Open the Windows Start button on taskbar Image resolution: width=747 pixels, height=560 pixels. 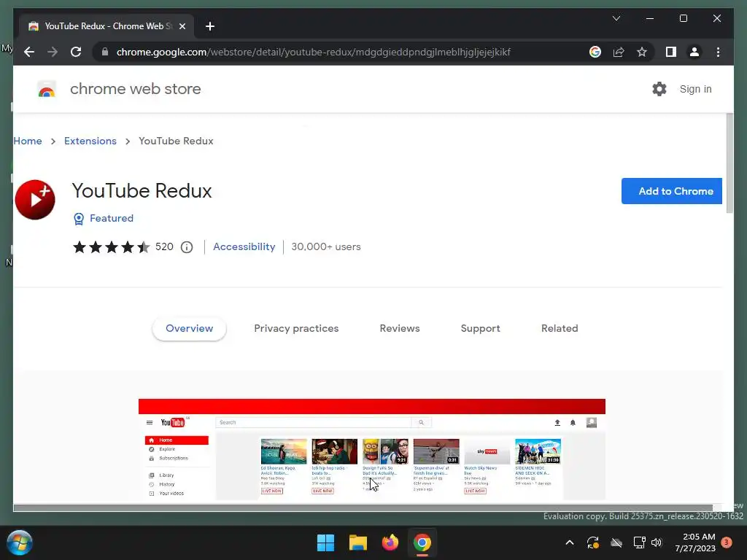point(326,542)
